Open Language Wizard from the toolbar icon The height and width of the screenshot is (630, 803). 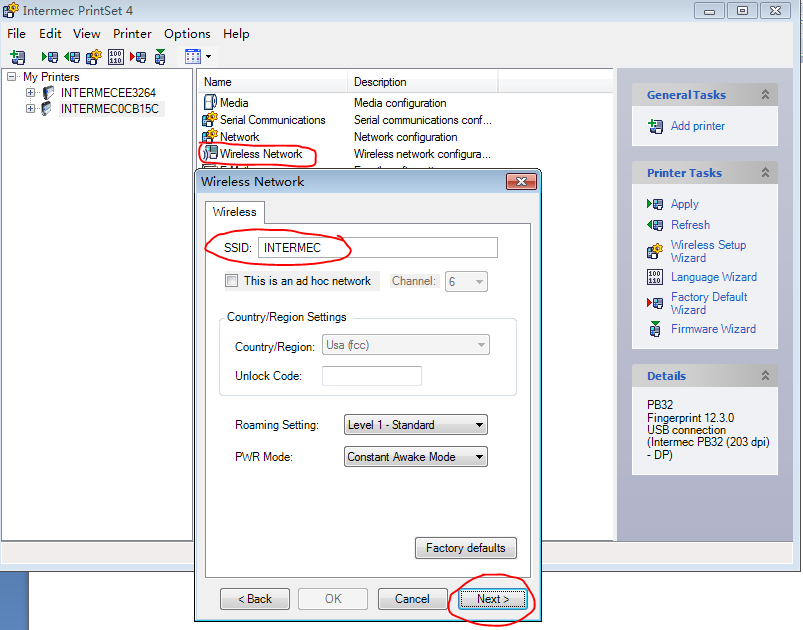(116, 57)
